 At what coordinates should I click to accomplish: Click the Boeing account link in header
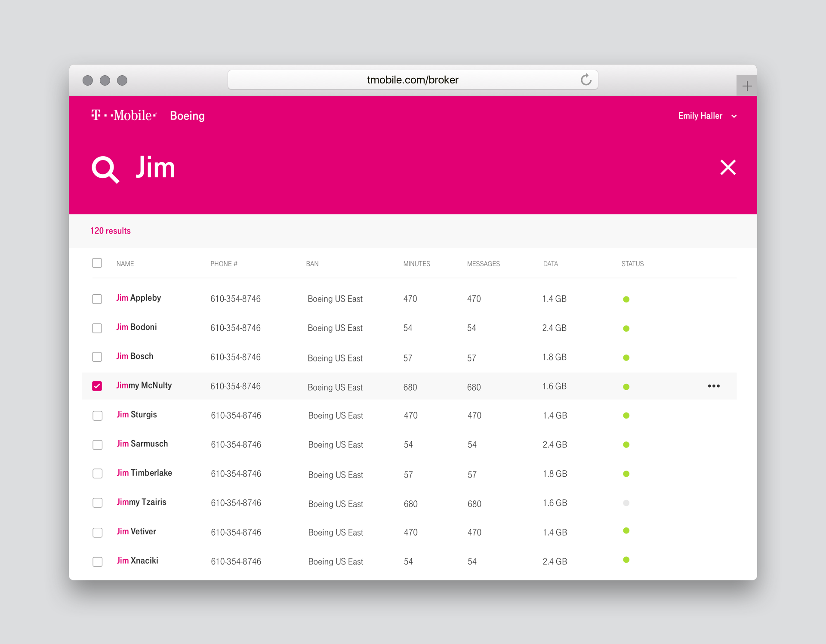[x=187, y=116]
